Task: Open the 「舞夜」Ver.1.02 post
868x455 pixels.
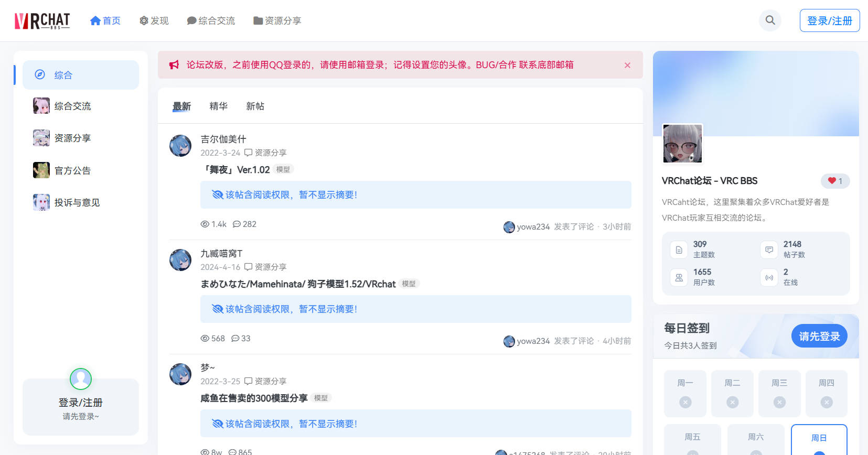Action: [235, 169]
